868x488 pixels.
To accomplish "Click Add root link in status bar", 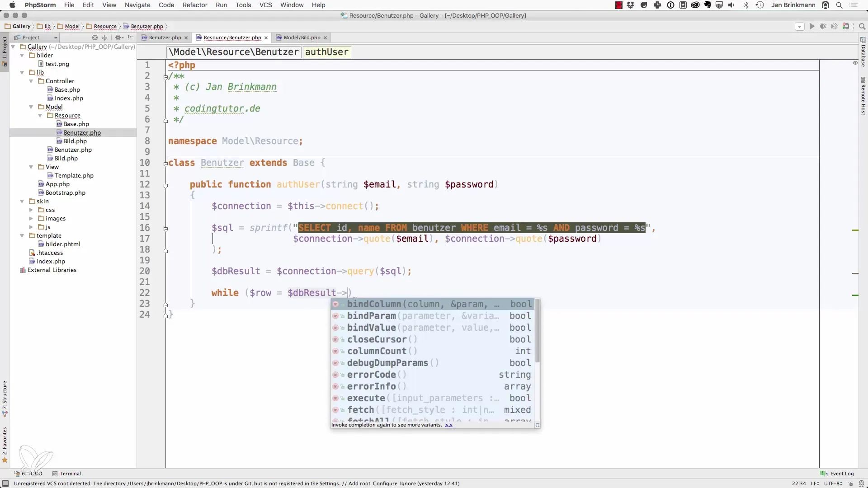I will pyautogui.click(x=359, y=483).
